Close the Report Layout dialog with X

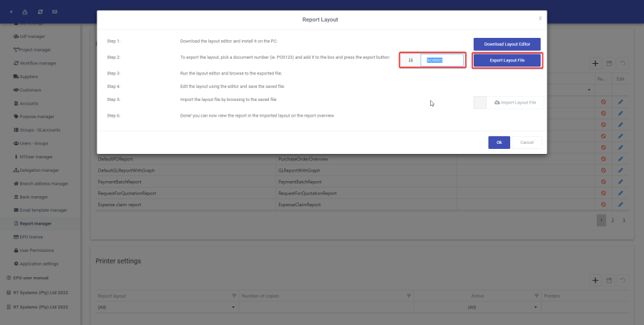point(540,18)
